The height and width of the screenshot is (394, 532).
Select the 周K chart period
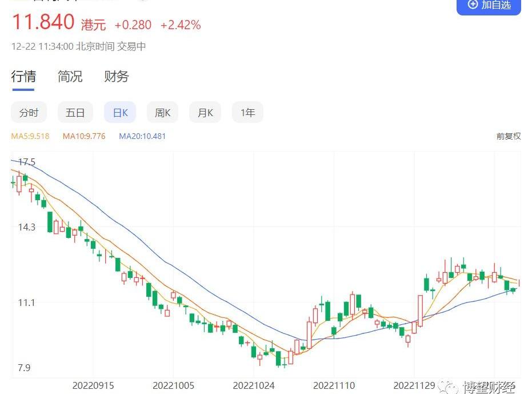162,113
